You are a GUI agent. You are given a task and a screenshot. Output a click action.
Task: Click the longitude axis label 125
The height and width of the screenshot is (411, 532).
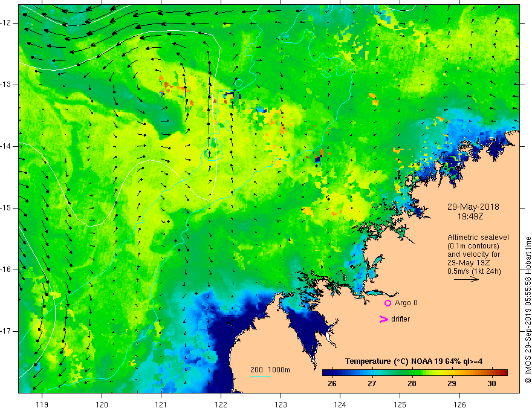tap(400, 404)
